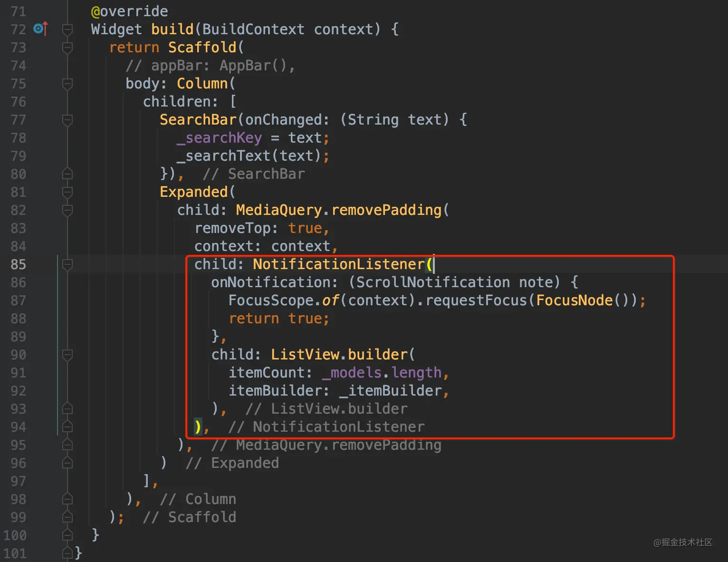Click the _itemBuilder reference on line 92
This screenshot has width=728, height=562.
click(x=390, y=391)
